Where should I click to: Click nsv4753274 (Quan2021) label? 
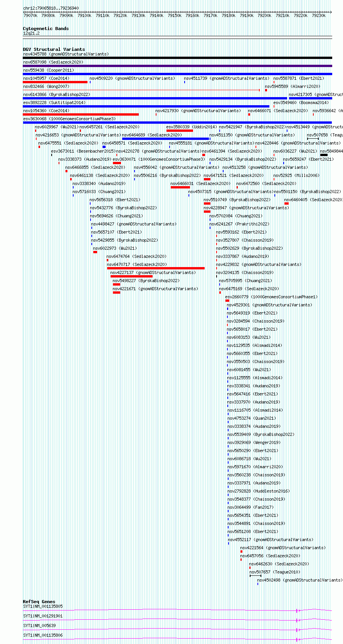pos(252,419)
